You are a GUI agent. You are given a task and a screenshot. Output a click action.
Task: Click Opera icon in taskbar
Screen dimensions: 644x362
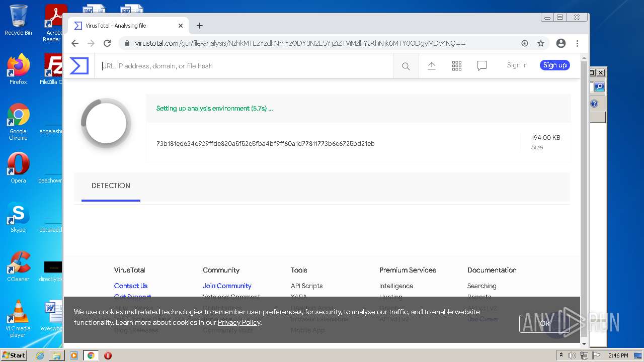pyautogui.click(x=108, y=355)
